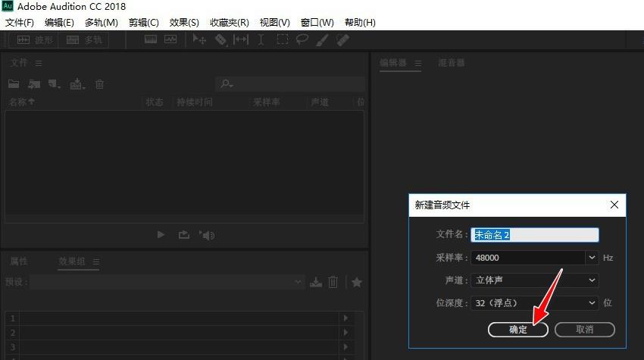Open the 文件(F) menu
The height and width of the screenshot is (360, 644).
pyautogui.click(x=19, y=22)
